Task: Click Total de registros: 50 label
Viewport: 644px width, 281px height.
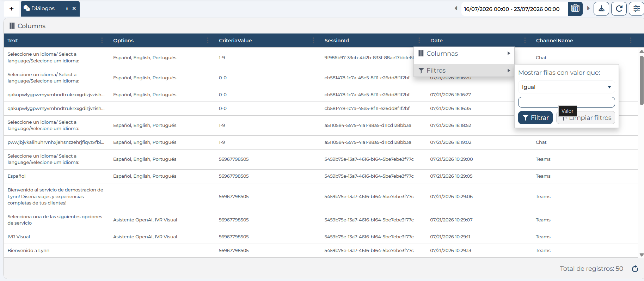Action: pos(591,269)
